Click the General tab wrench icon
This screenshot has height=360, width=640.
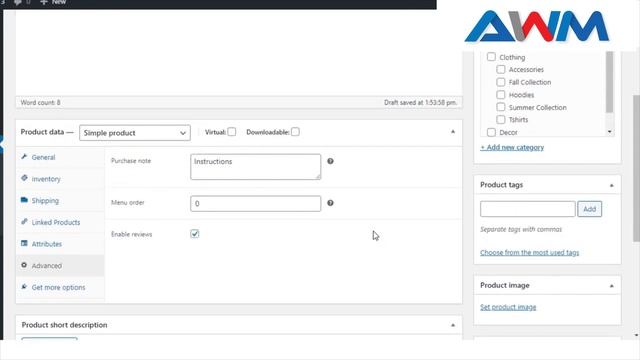[24, 157]
